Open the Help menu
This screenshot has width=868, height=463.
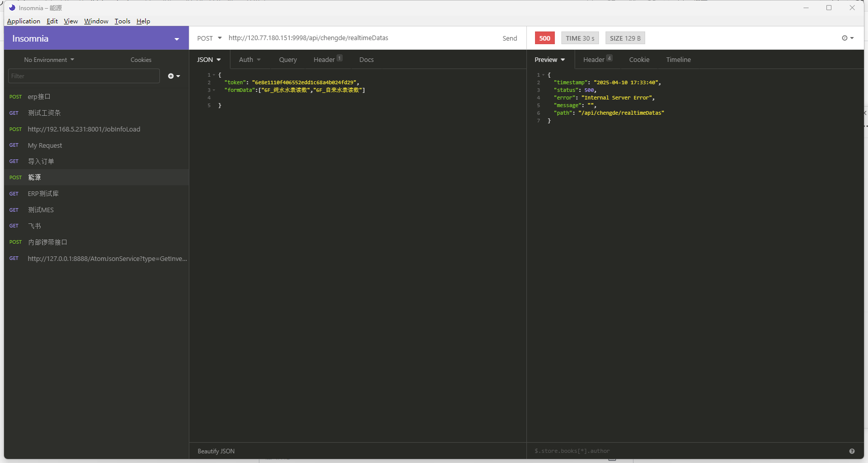click(x=143, y=21)
